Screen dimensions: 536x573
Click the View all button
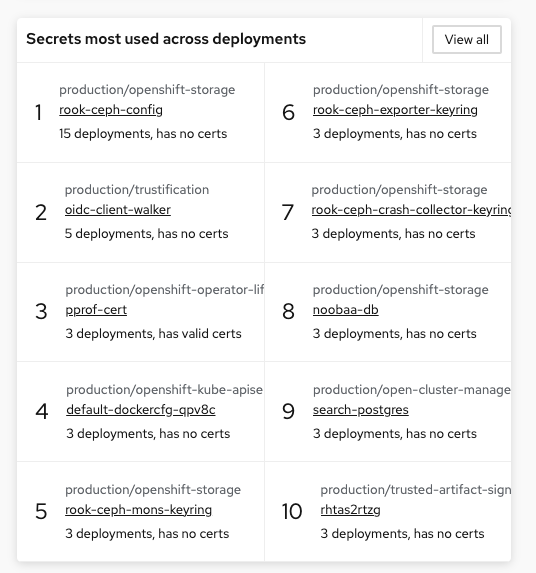pyautogui.click(x=467, y=39)
